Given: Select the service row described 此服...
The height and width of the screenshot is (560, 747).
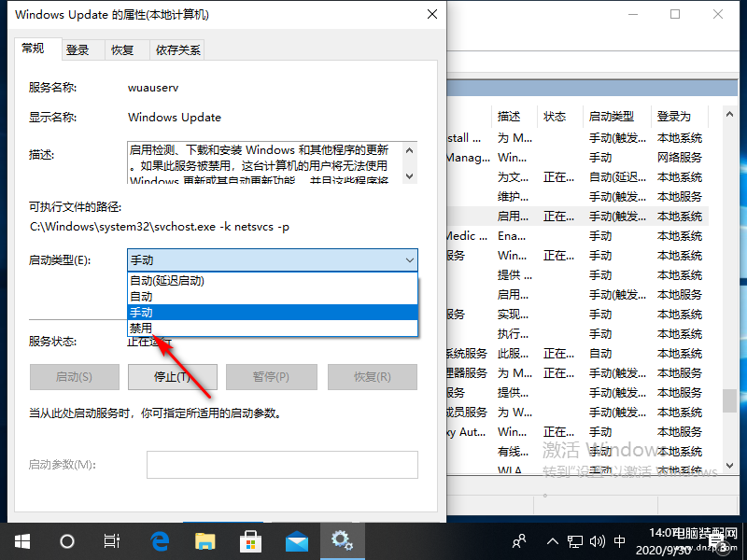Looking at the screenshot, I should click(x=577, y=354).
